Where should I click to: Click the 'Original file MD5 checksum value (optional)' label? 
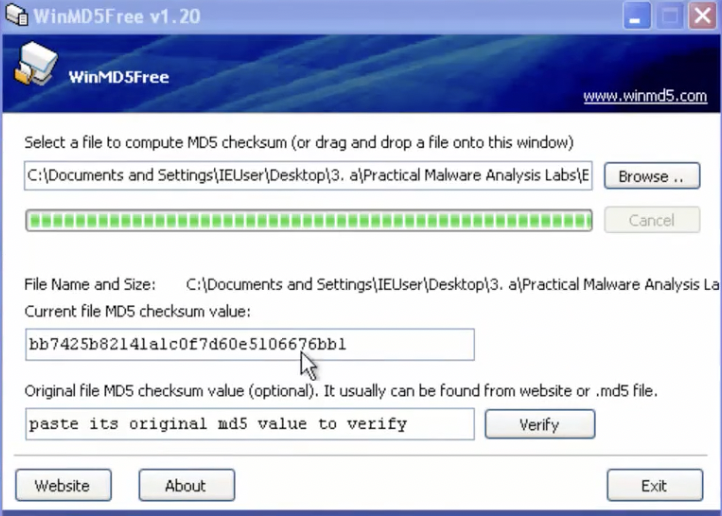tap(170, 391)
